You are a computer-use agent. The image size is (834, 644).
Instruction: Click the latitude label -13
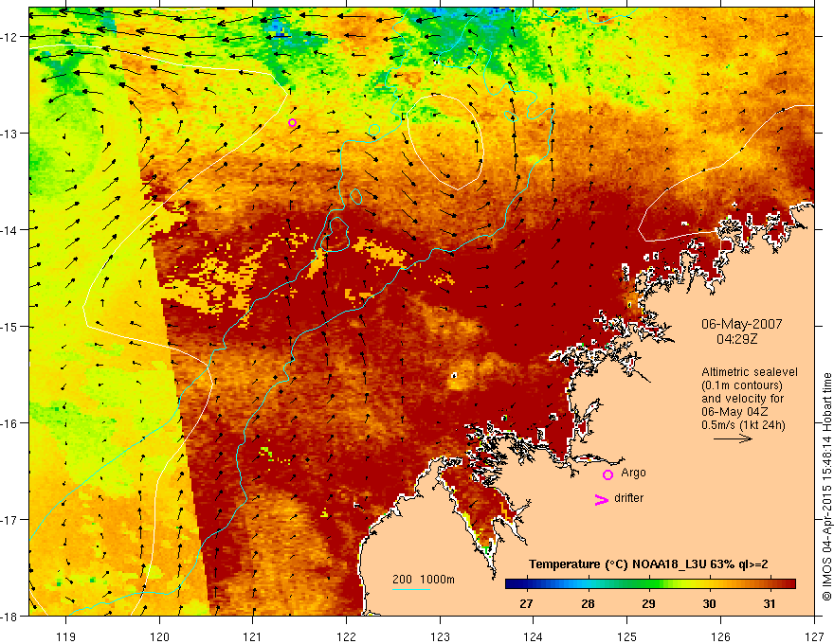click(x=11, y=134)
